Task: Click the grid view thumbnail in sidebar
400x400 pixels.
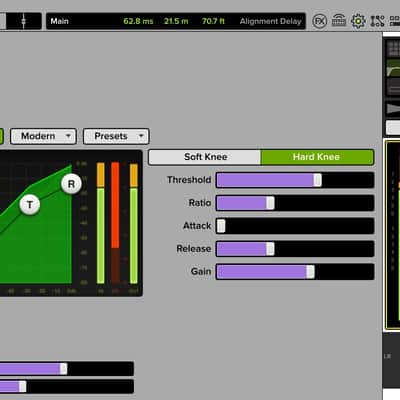Action: [x=393, y=49]
